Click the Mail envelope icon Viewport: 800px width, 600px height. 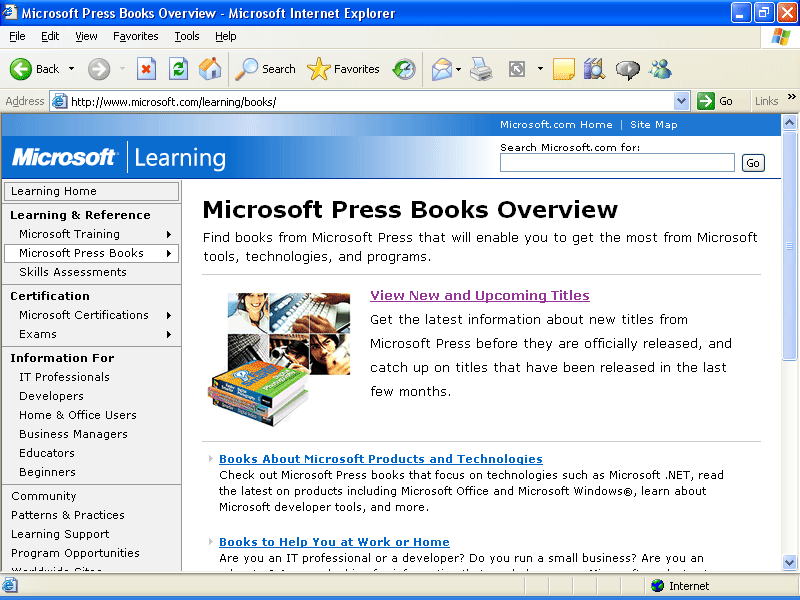tap(442, 69)
